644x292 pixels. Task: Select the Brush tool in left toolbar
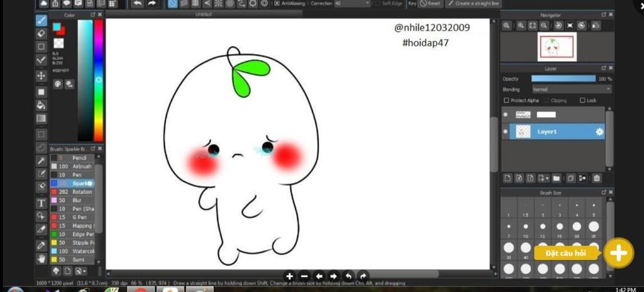(41, 21)
